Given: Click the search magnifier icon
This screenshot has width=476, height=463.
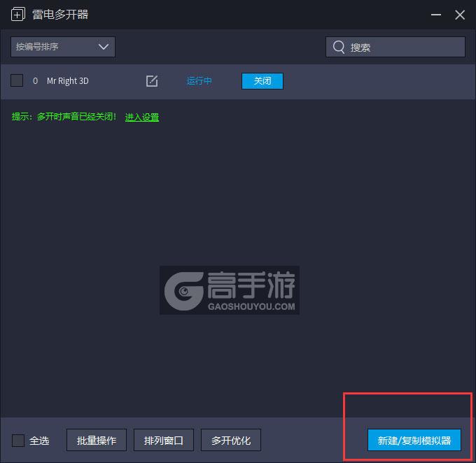Looking at the screenshot, I should (339, 47).
